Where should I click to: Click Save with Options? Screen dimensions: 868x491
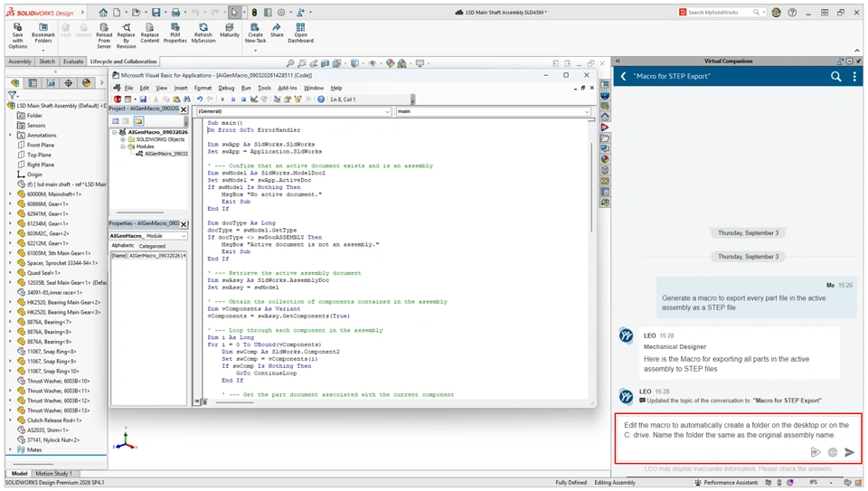(18, 36)
